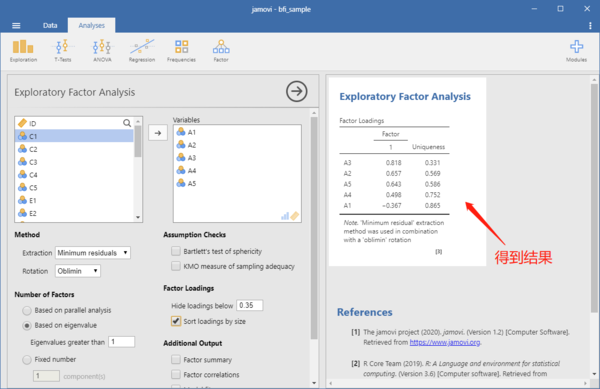Select A5 in the Variables box
This screenshot has width=600, height=389.
[237, 184]
